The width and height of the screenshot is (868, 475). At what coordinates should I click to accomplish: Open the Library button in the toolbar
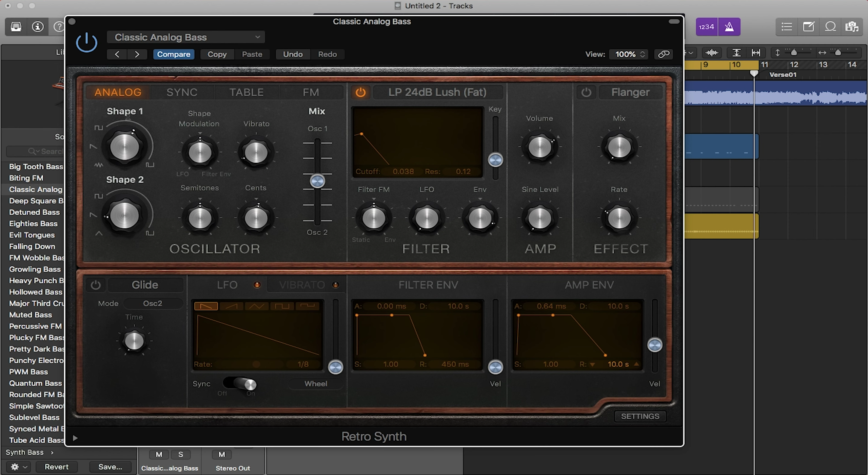(16, 26)
